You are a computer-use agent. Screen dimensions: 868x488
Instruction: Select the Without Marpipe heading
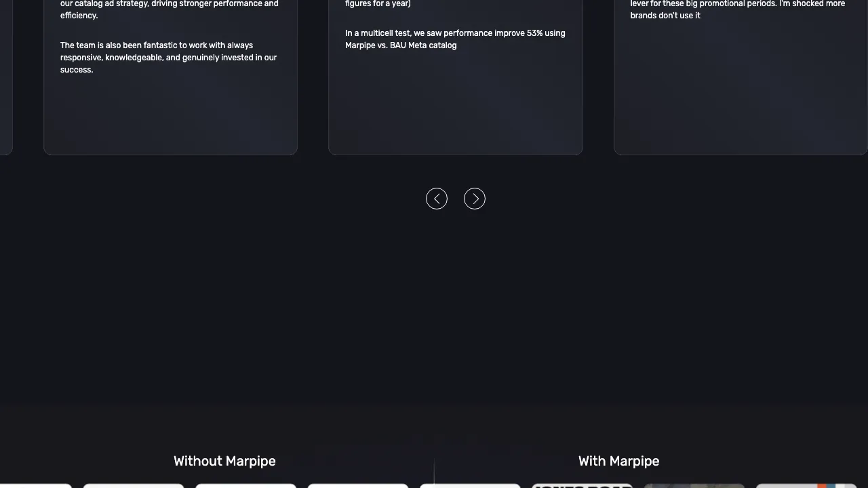pos(224,461)
